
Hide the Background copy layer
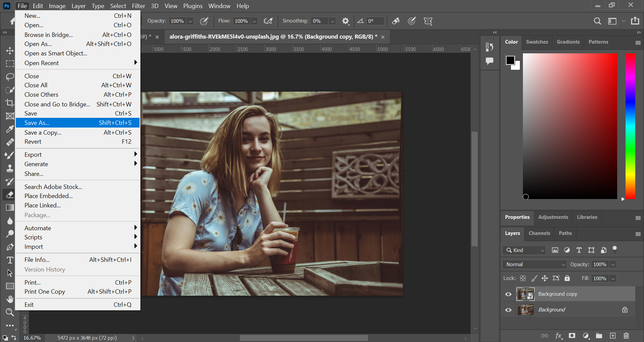(x=508, y=294)
